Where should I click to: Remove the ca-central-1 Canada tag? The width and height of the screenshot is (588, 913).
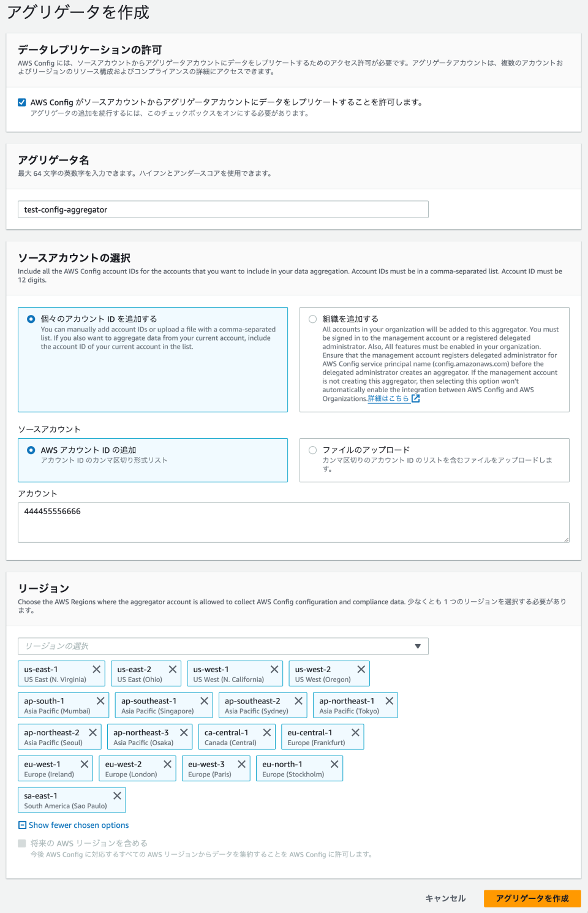pos(267,732)
